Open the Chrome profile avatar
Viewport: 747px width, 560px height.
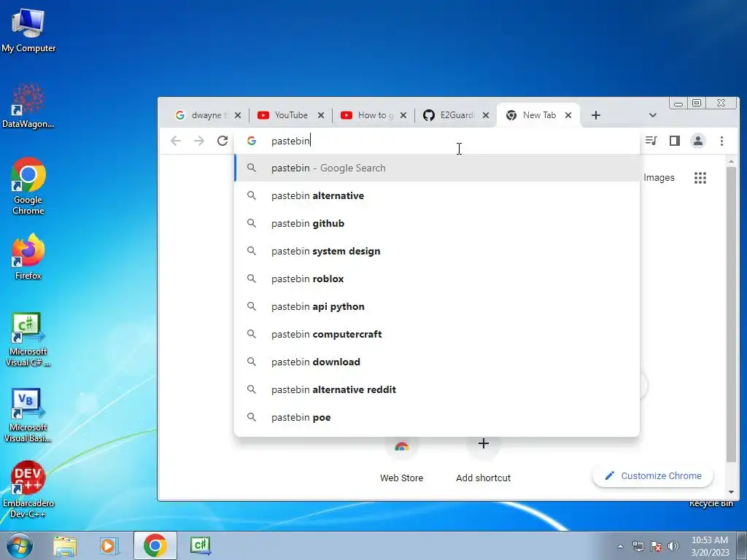[698, 141]
